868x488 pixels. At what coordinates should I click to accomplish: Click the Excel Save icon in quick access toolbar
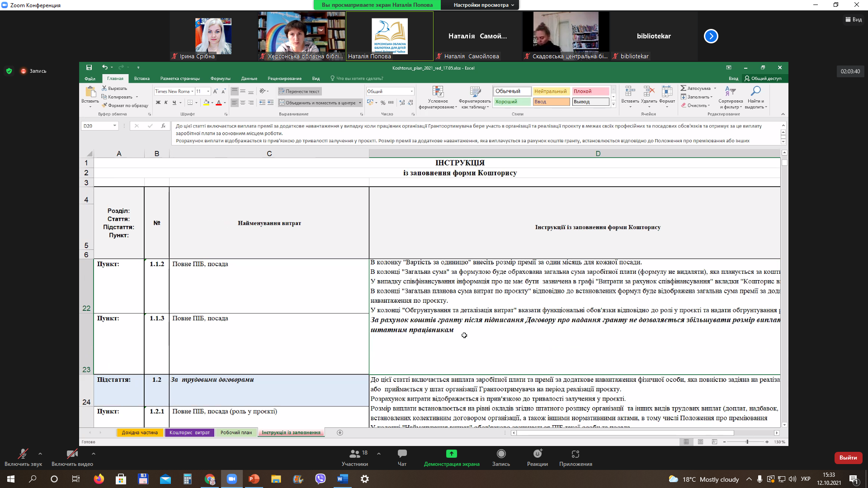[89, 67]
